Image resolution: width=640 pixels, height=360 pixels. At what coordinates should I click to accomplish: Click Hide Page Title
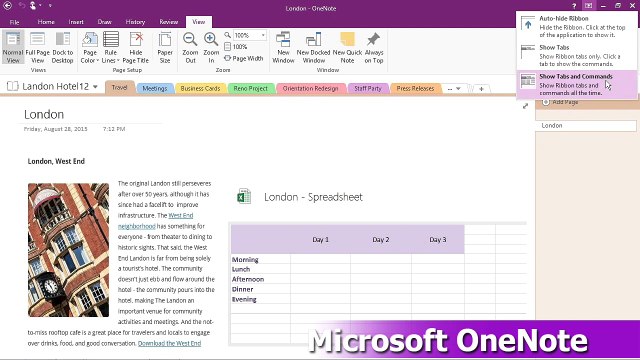coord(136,48)
